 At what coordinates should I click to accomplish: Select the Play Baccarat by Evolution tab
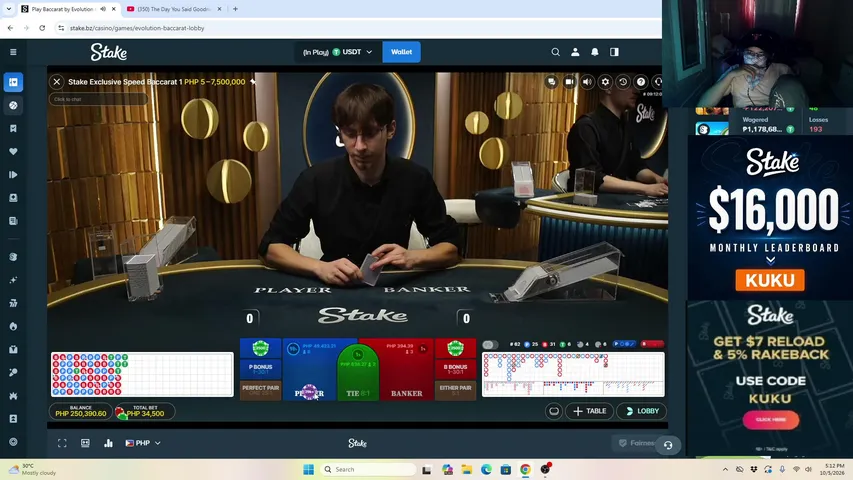pyautogui.click(x=63, y=9)
